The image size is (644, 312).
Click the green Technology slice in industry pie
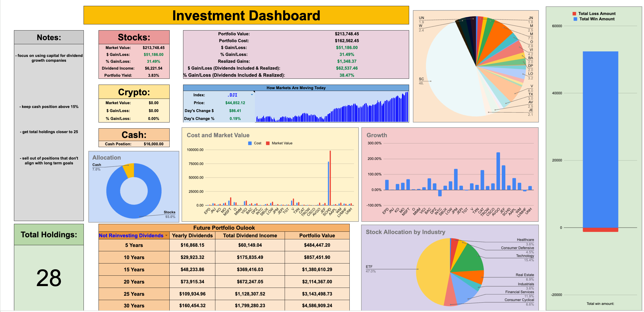click(470, 260)
